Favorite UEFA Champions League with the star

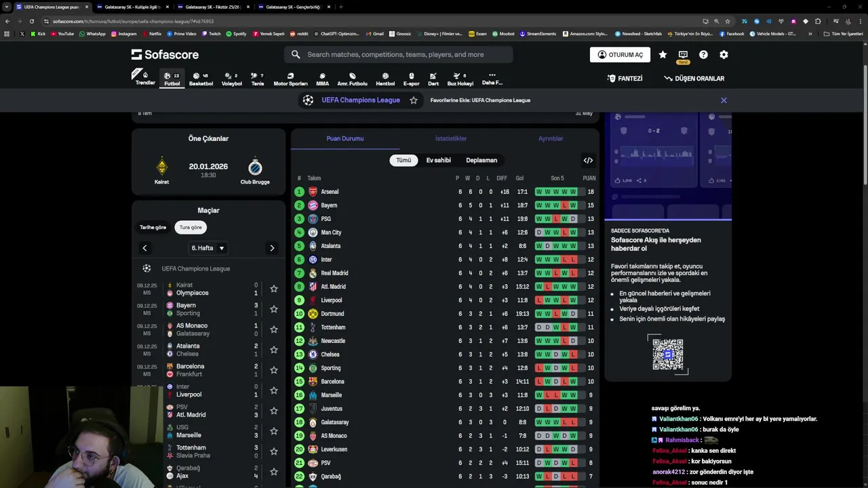pyautogui.click(x=414, y=100)
